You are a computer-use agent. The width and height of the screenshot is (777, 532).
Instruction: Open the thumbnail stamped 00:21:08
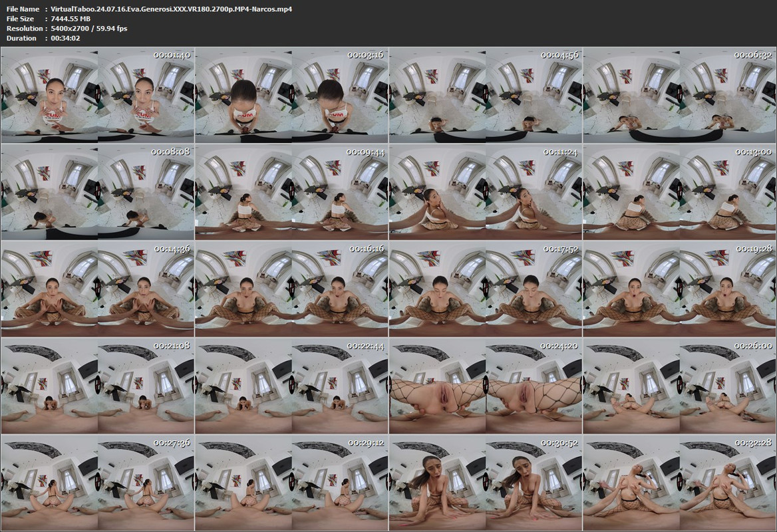coord(98,386)
